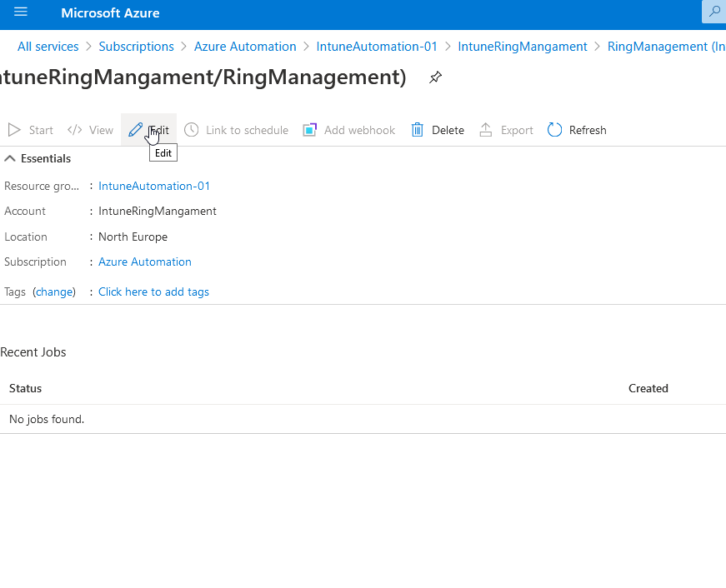Select the North Europe location value
Viewport: 726px width, 588px height.
point(133,237)
